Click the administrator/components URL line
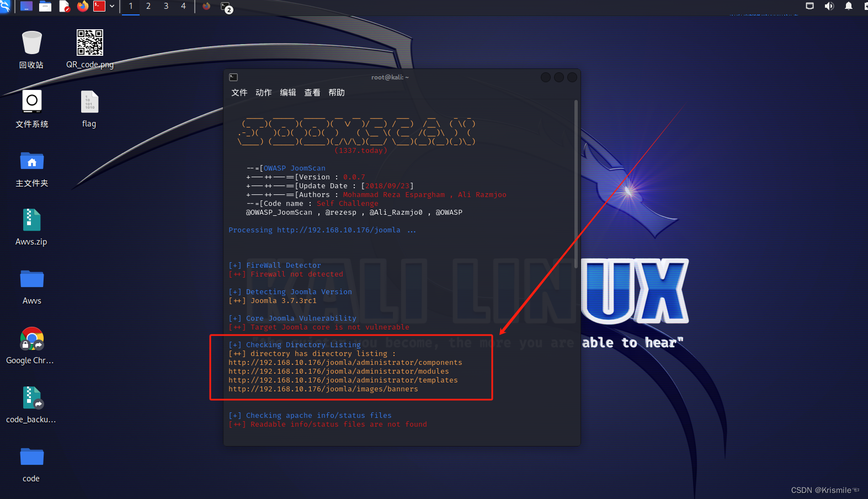This screenshot has width=868, height=499. click(345, 363)
